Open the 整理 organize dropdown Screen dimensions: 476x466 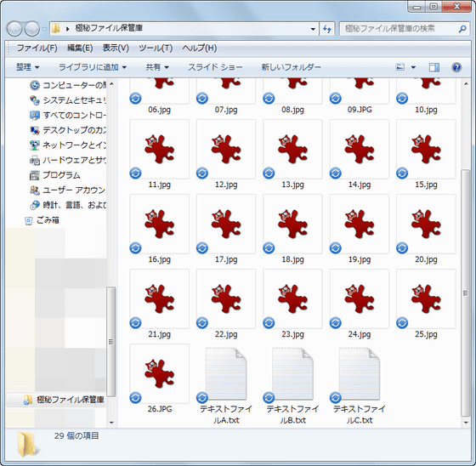27,67
